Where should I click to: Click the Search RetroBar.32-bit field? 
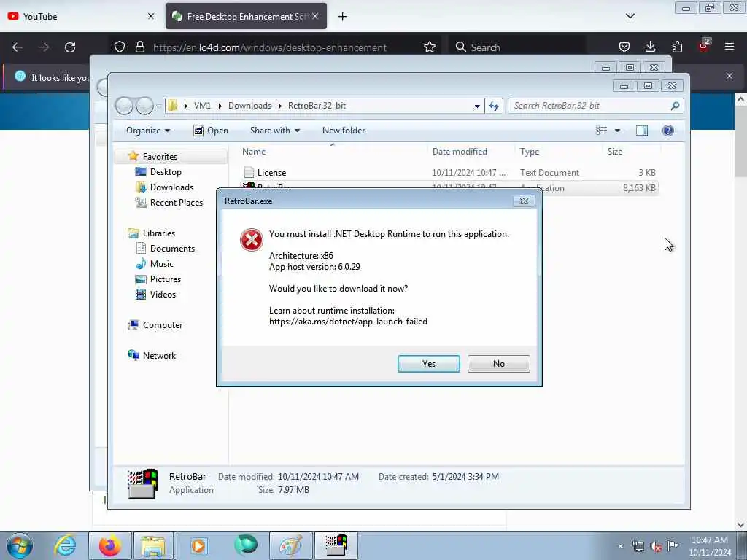[595, 106]
